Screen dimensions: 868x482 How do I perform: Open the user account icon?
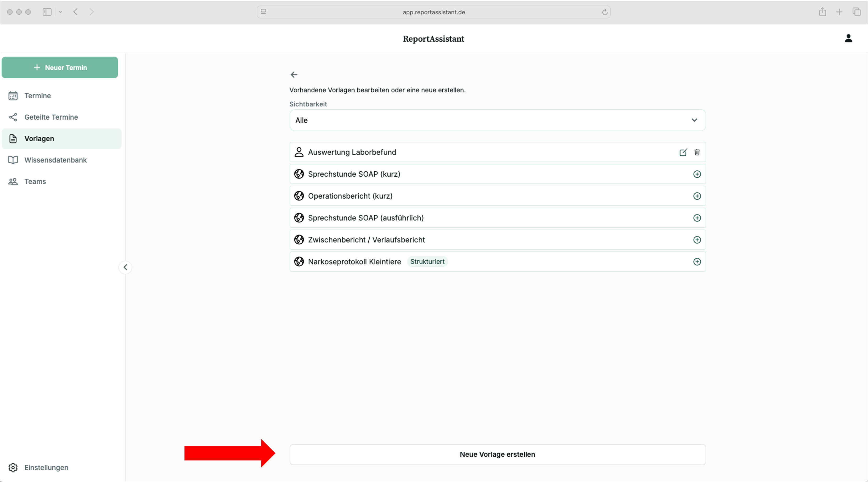coord(848,38)
